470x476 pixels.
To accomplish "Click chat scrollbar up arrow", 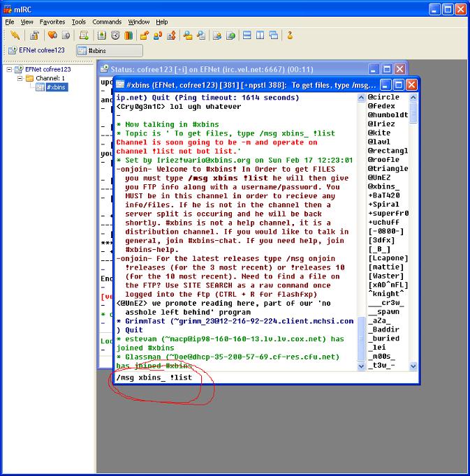I will (x=361, y=98).
